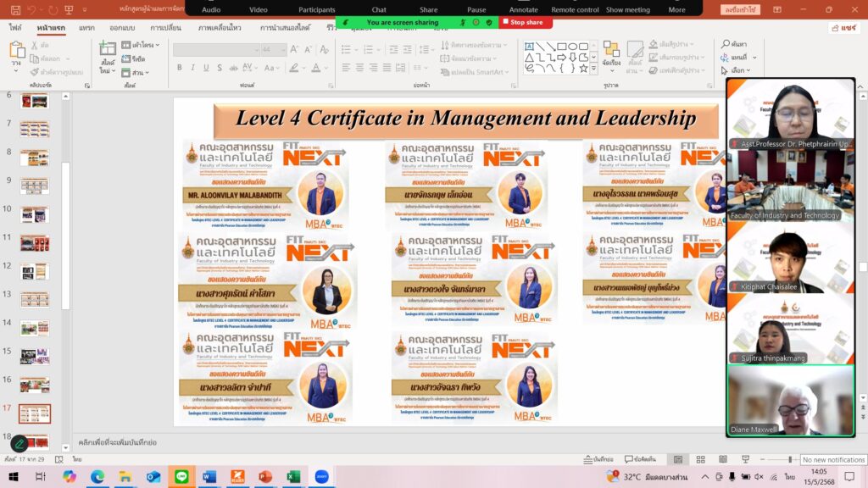This screenshot has width=868, height=488.
Task: Click the LINE app icon in taskbar
Action: pos(181,477)
